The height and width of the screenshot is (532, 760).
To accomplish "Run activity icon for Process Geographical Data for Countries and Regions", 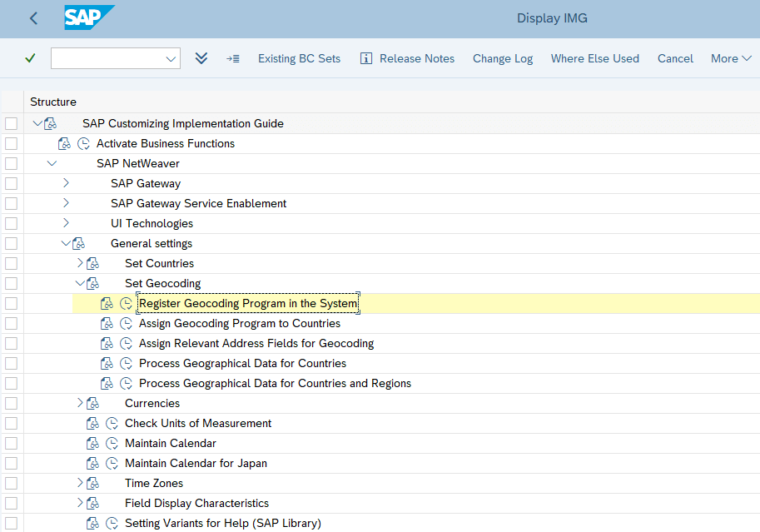I will (x=126, y=383).
